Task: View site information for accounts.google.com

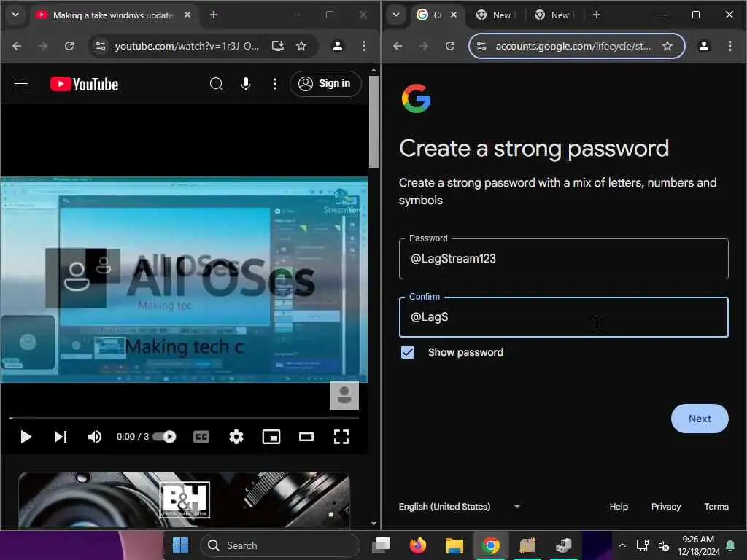Action: [481, 46]
